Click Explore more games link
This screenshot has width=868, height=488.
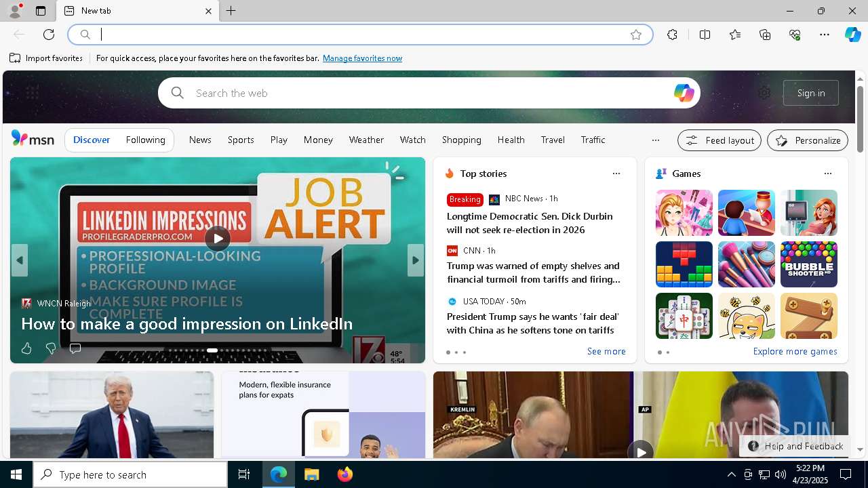(795, 351)
